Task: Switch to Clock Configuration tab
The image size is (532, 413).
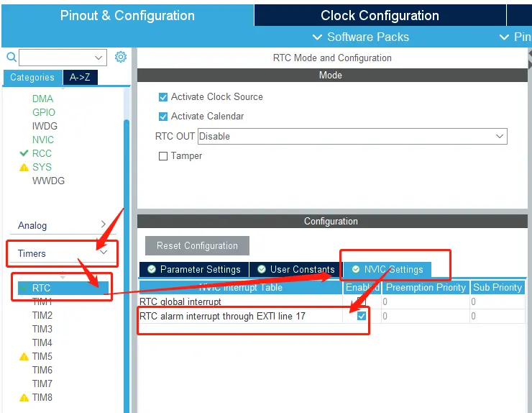Action: [x=380, y=16]
